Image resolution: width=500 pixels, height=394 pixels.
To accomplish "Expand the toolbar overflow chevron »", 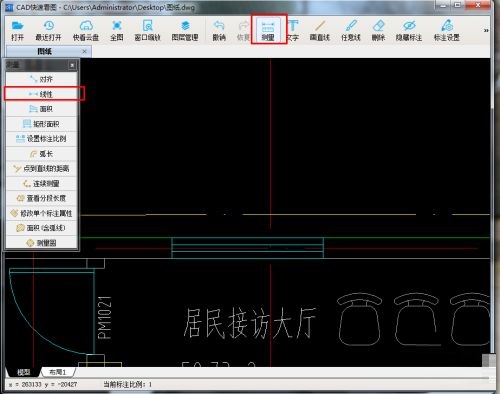I will coord(486,30).
